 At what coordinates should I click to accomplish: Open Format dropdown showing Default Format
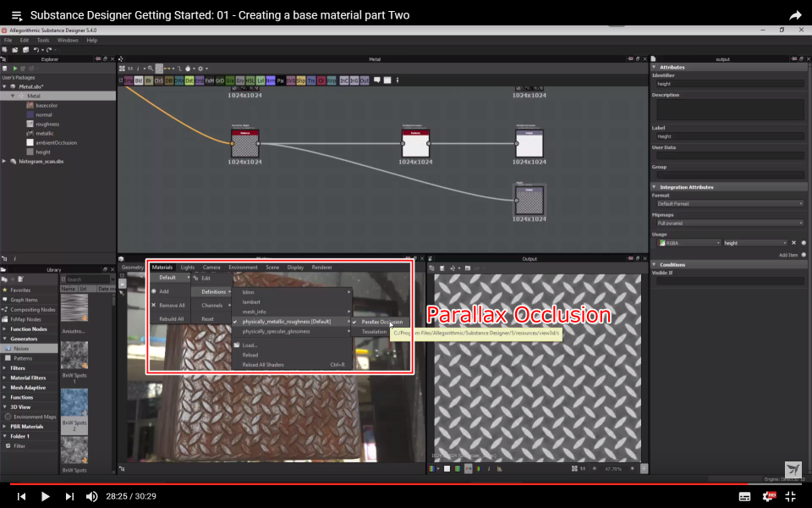coord(730,204)
